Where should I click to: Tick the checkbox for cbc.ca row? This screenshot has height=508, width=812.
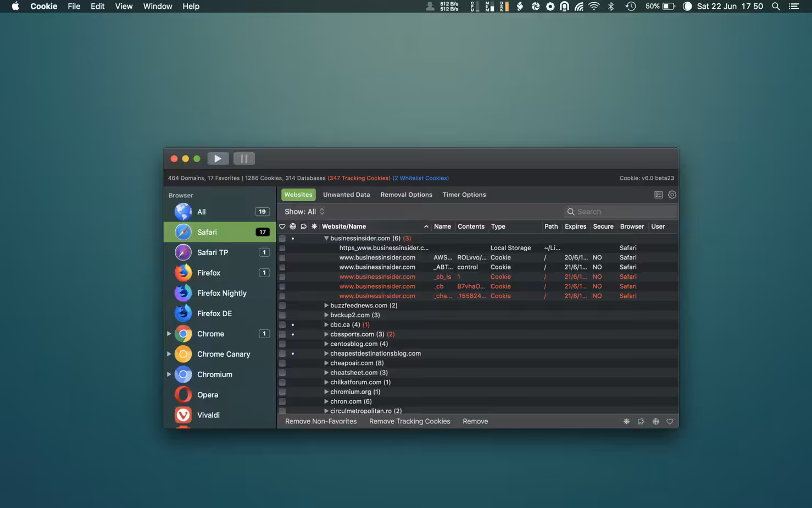pos(282,325)
